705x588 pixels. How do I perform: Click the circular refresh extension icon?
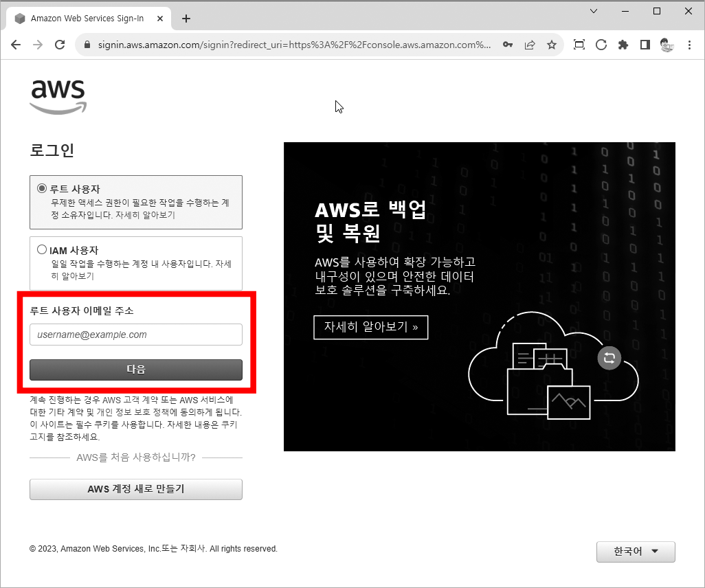click(x=601, y=45)
